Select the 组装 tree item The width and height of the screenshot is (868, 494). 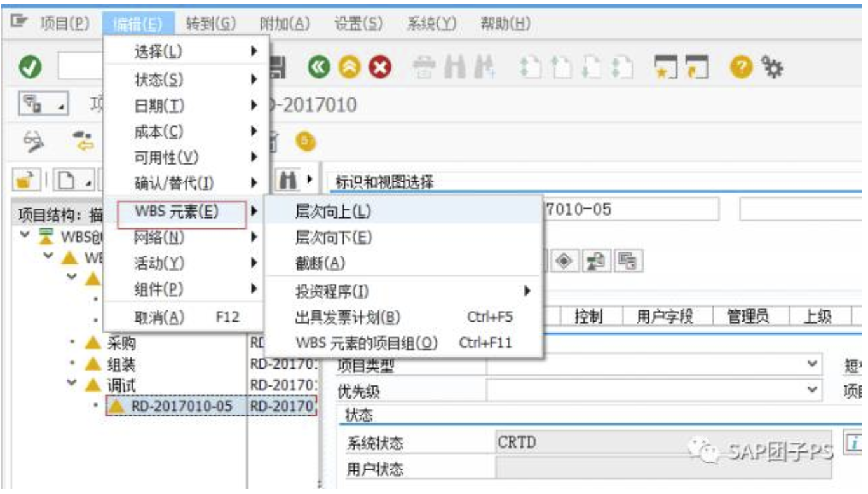[120, 365]
